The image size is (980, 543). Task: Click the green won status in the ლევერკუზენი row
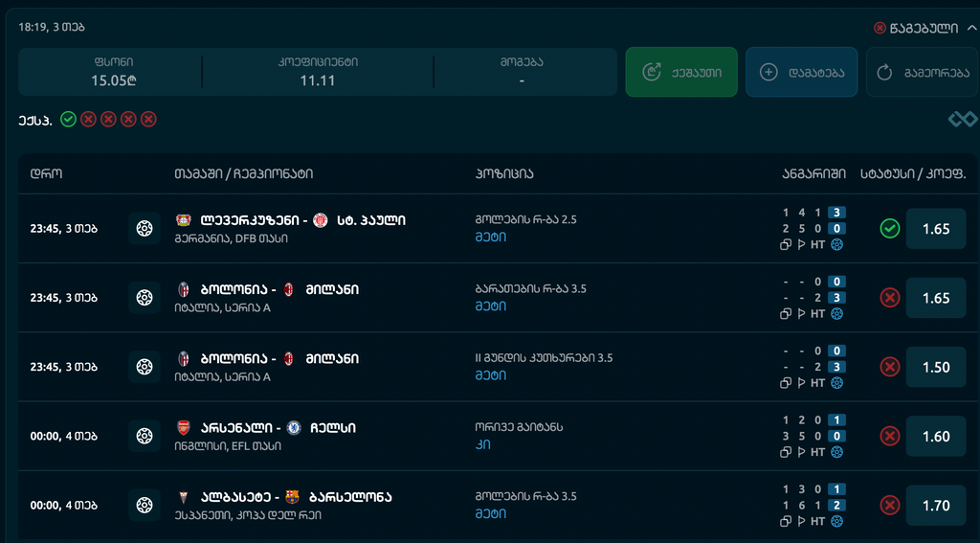point(890,228)
